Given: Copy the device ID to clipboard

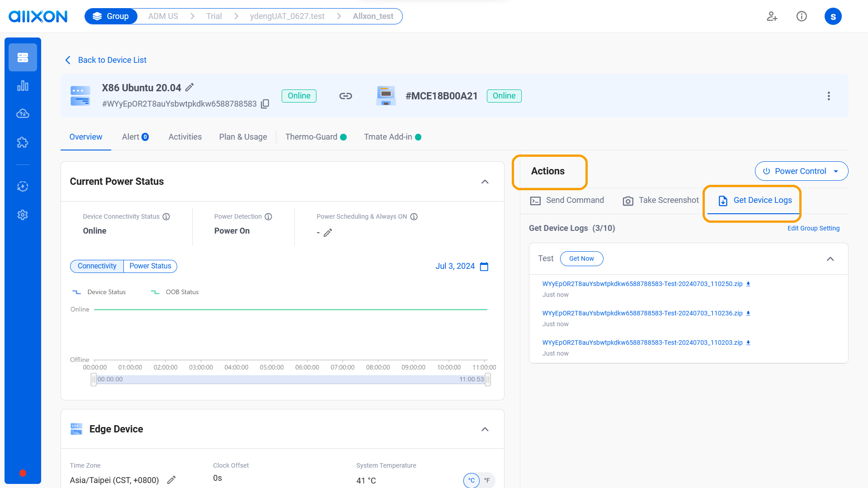Looking at the screenshot, I should tap(265, 104).
